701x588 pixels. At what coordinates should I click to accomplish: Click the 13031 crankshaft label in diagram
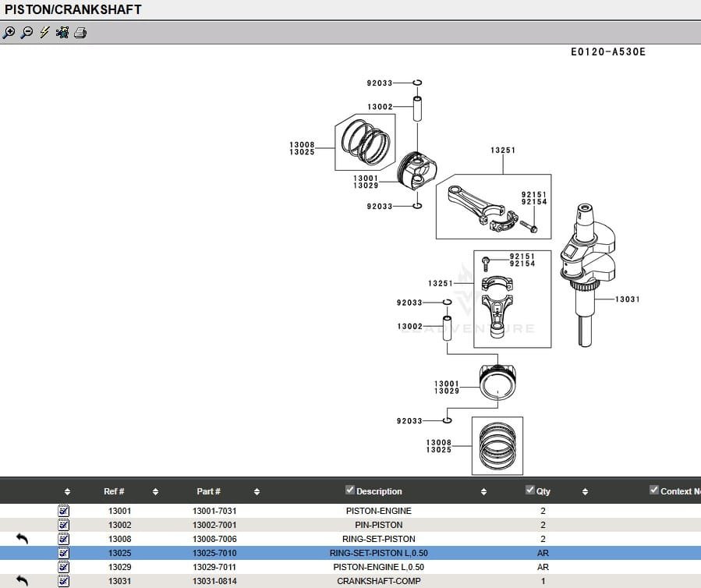[x=627, y=299]
